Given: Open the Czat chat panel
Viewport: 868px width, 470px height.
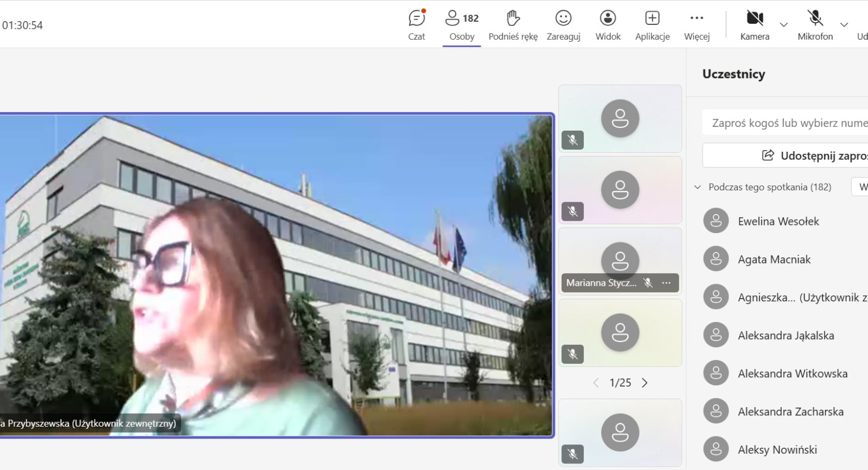Looking at the screenshot, I should [x=417, y=25].
